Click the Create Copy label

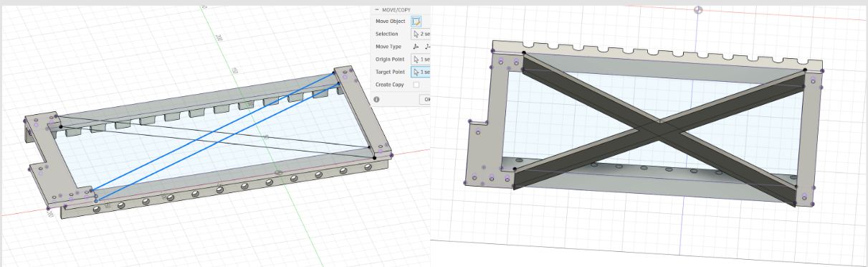tap(390, 85)
